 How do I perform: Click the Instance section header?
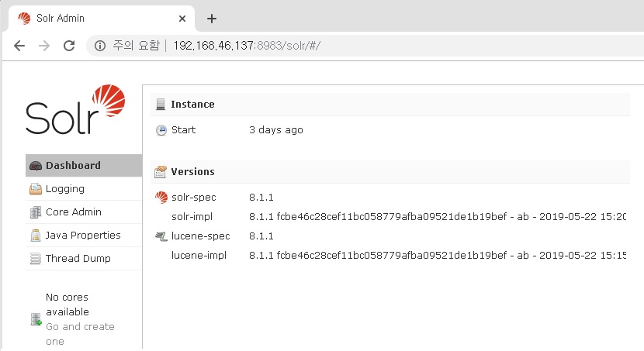pyautogui.click(x=390, y=104)
